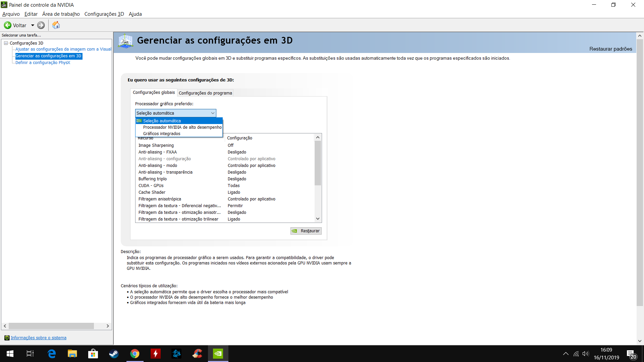Open Definir a configuração PhysX

tap(43, 63)
